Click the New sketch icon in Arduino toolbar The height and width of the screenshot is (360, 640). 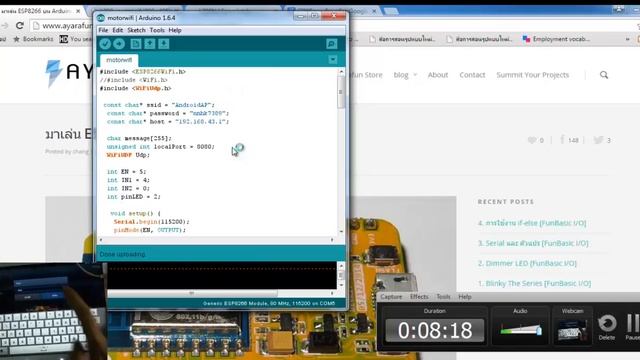point(136,44)
